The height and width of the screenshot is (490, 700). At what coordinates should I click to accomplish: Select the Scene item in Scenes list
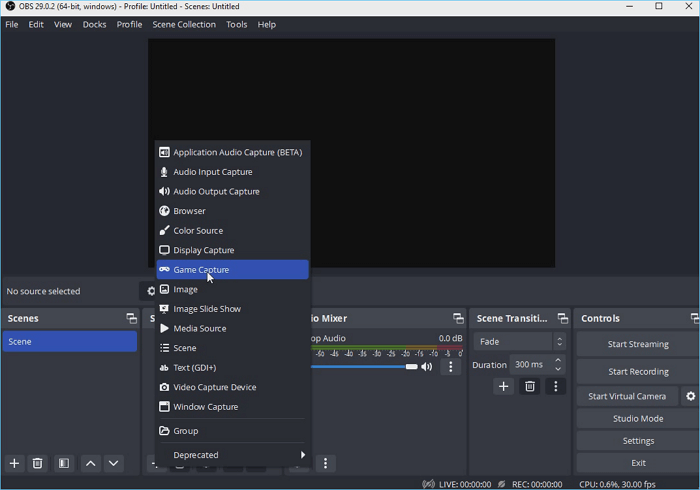70,341
